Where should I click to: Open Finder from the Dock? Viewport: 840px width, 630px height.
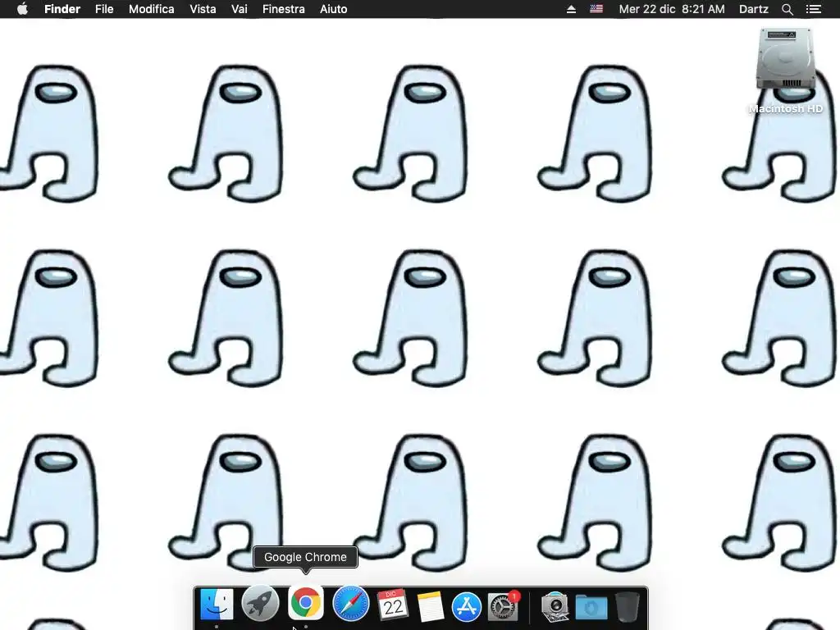click(217, 605)
